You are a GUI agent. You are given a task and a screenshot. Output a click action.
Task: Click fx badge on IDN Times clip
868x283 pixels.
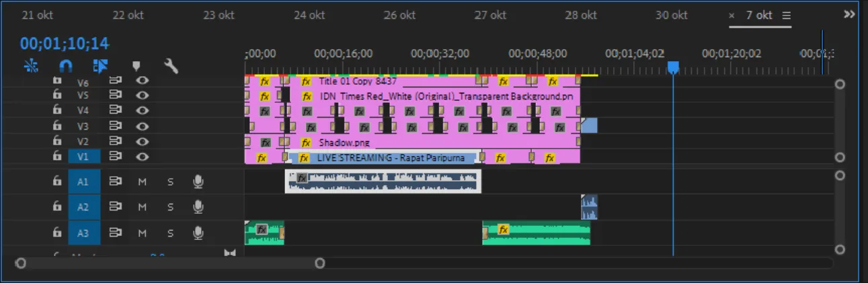(306, 97)
